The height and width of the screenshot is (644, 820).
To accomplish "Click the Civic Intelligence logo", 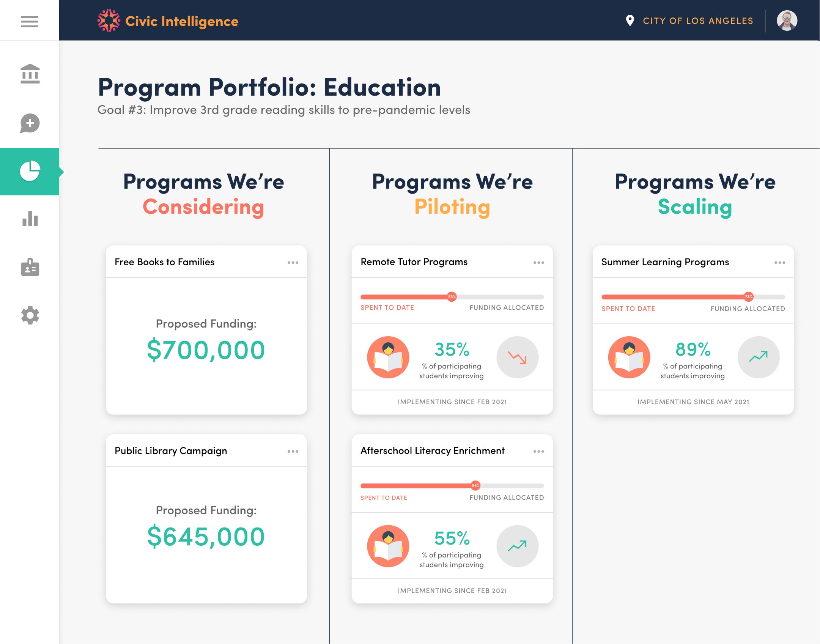I will coord(168,21).
